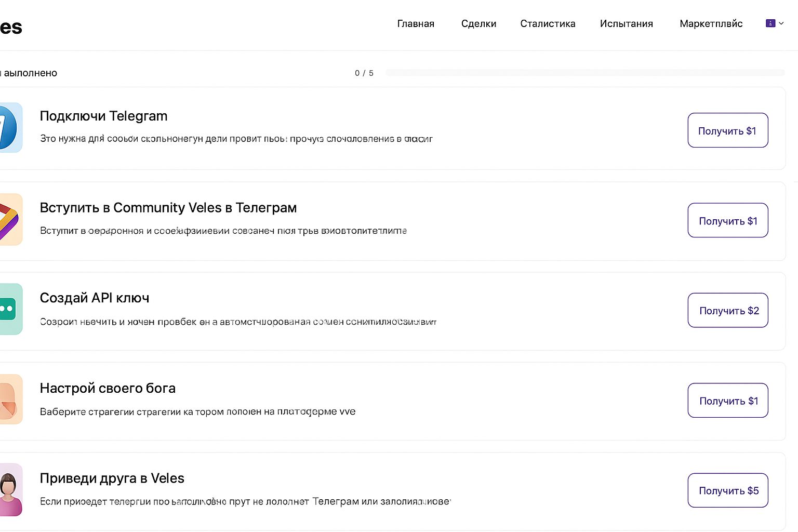Click the Вступить в Community Veles title
This screenshot has height=532, width=798.
pyautogui.click(x=168, y=208)
